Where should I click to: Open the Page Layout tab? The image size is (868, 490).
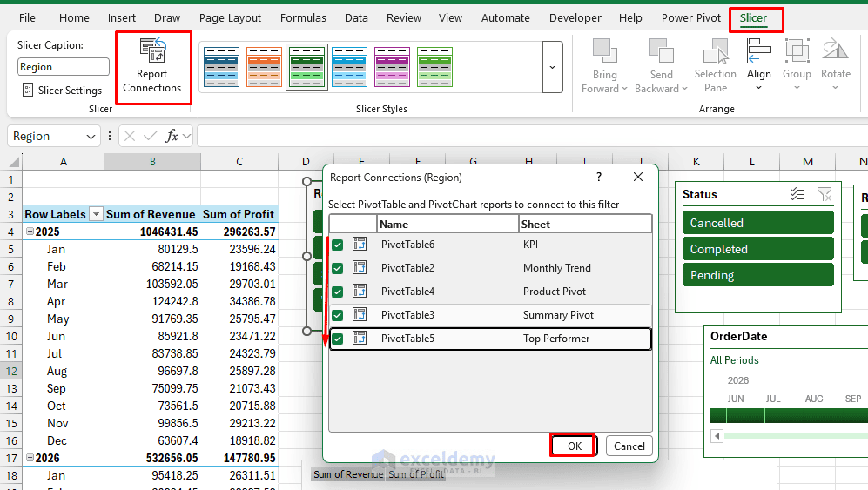click(x=230, y=18)
